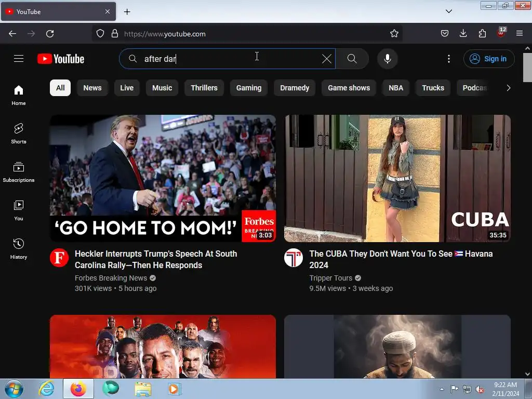Open thumbnail of man with smoke

pos(397,347)
